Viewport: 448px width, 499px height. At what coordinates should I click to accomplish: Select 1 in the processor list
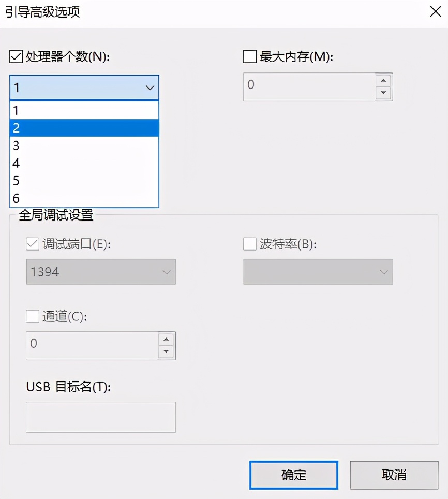(84, 110)
